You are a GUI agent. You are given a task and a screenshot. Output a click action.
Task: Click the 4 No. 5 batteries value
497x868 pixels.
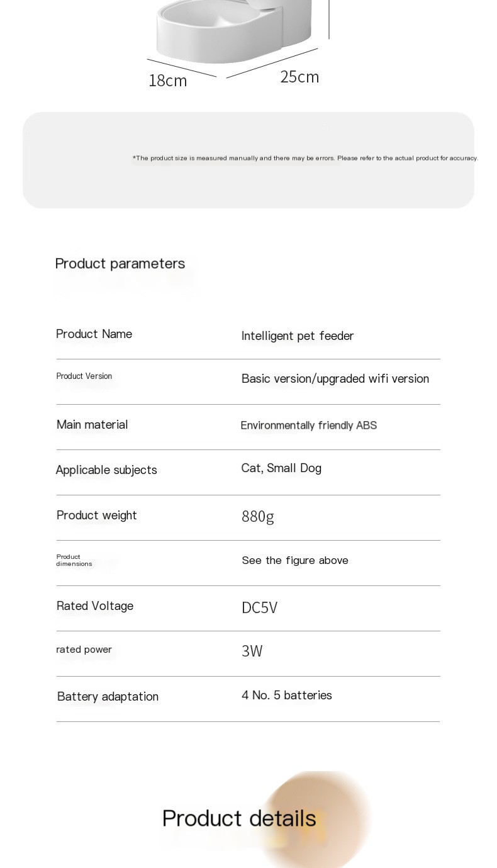287,696
